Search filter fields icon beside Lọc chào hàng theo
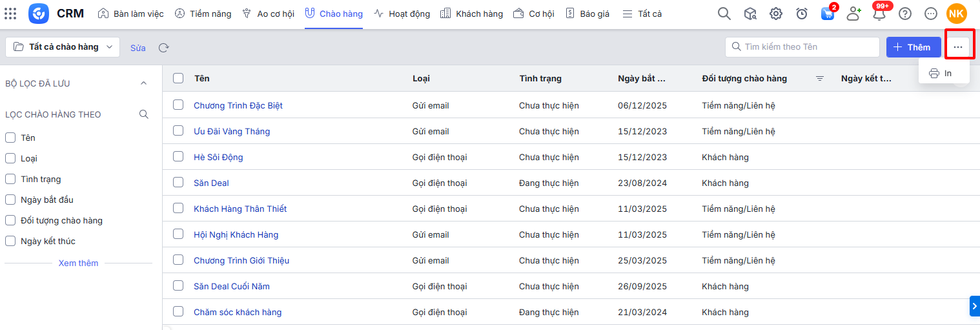This screenshot has width=980, height=330. tap(144, 114)
